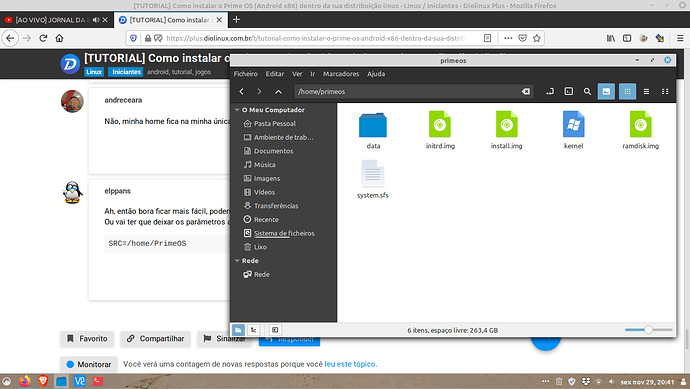
Task: Open Marcadores menu in Nemo
Action: pos(341,74)
